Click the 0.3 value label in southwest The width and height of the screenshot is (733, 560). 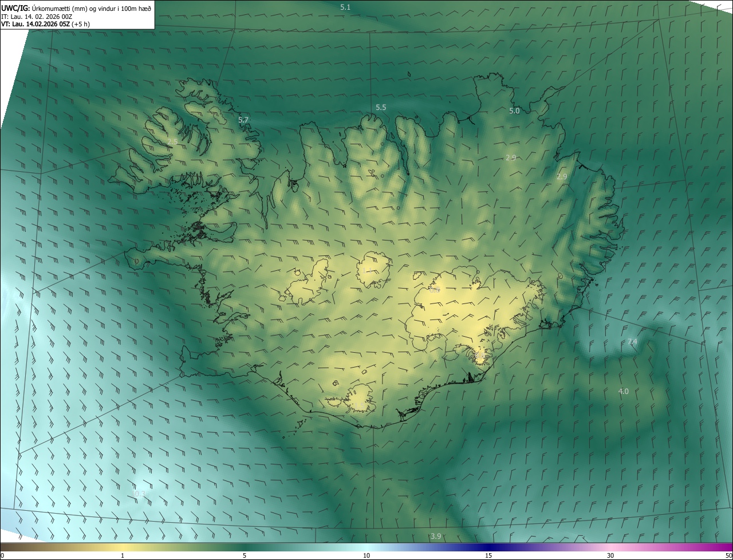(x=139, y=494)
